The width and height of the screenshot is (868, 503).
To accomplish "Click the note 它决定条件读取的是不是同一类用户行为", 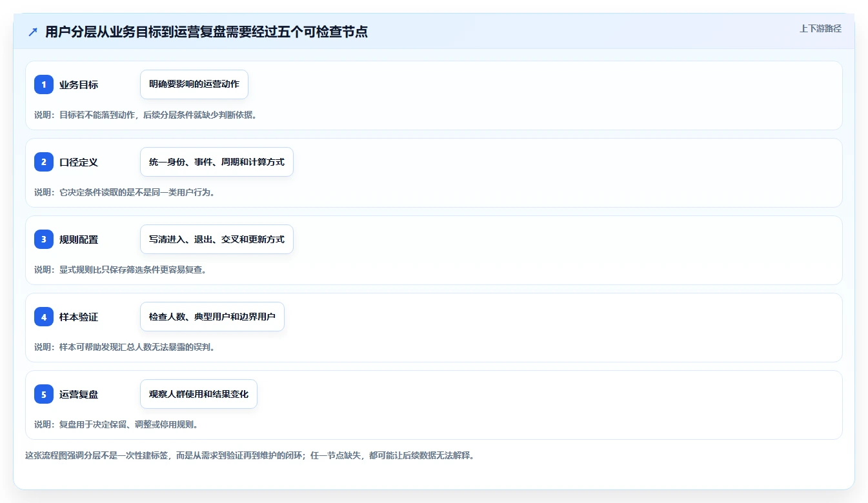I will click(124, 192).
